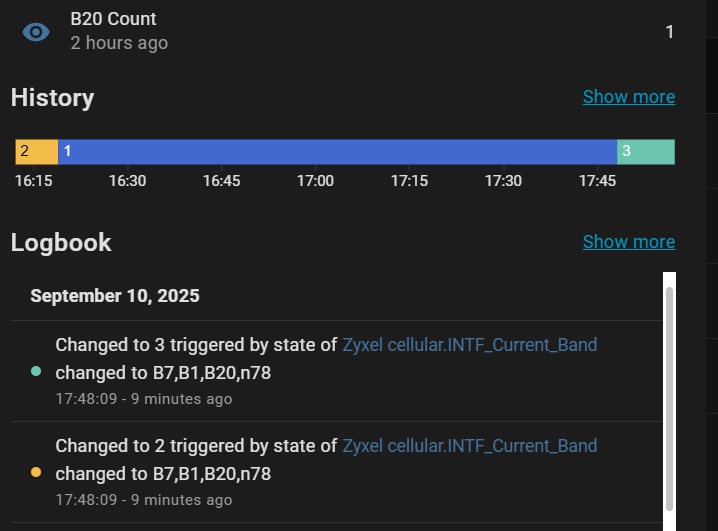Click the B20 Count state value "1"
The width and height of the screenshot is (718, 531).
[669, 32]
